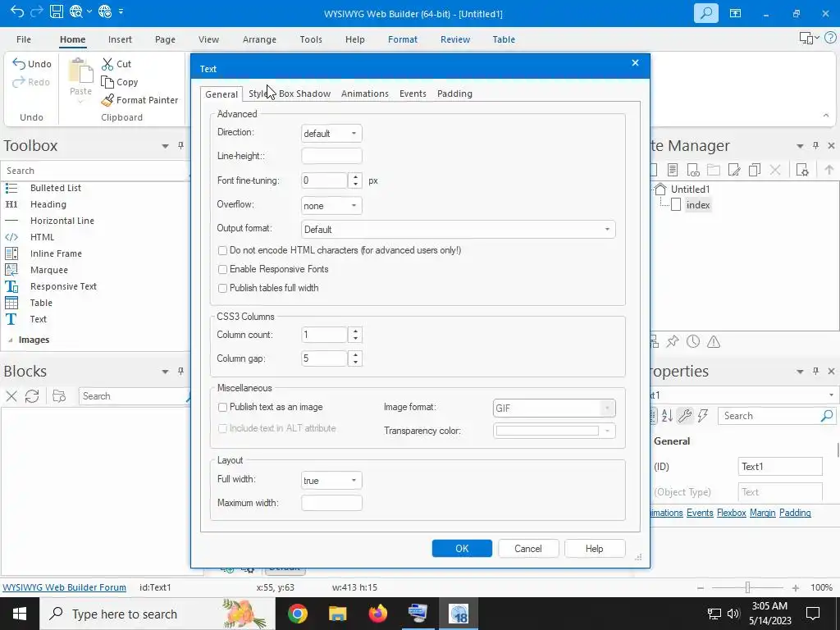This screenshot has width=840, height=630.
Task: Click the Maximum width input field
Action: [x=331, y=503]
